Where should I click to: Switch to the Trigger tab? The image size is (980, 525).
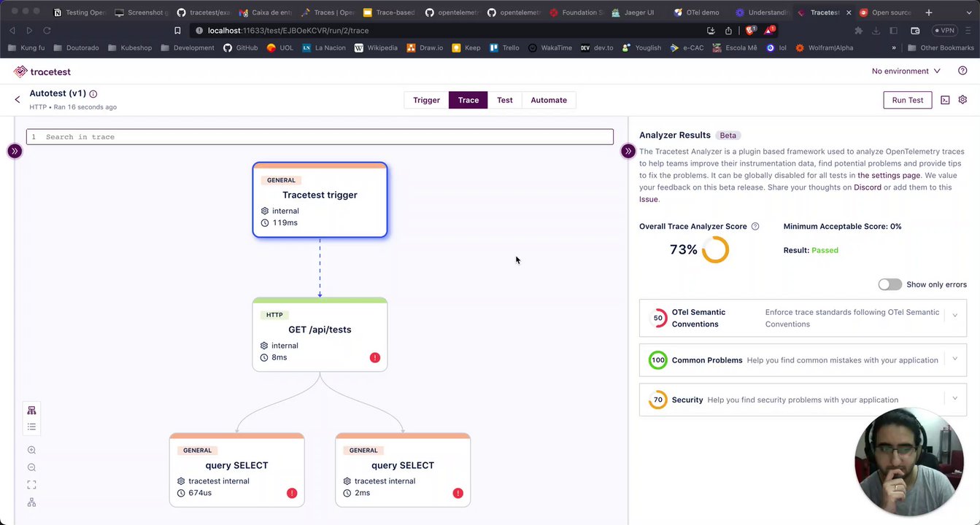[426, 100]
